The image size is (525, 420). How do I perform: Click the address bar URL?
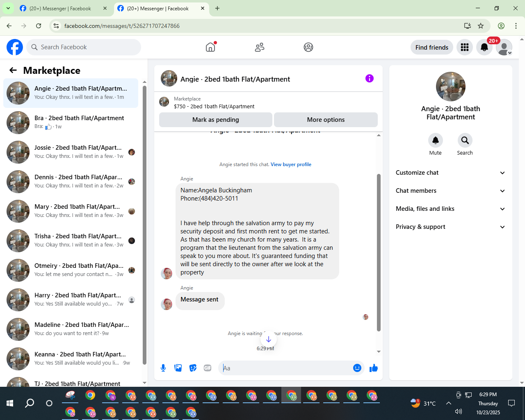coord(122,26)
